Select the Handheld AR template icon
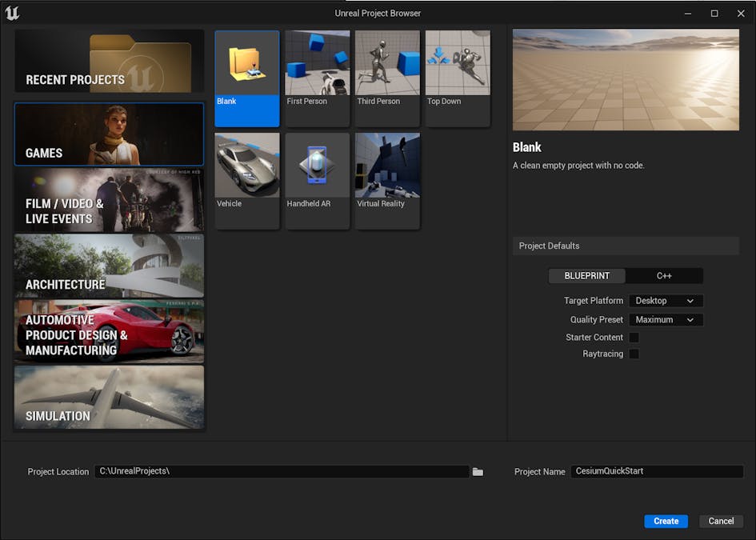756x540 pixels. [317, 165]
